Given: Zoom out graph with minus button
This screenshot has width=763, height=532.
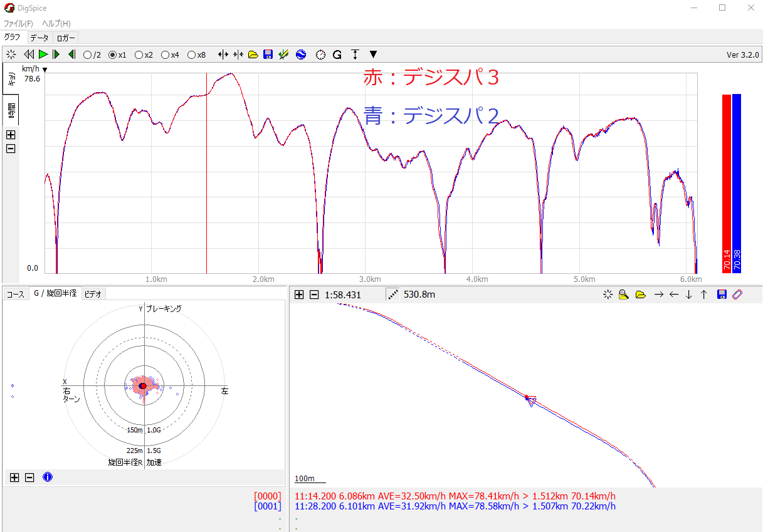Looking at the screenshot, I should [x=11, y=149].
